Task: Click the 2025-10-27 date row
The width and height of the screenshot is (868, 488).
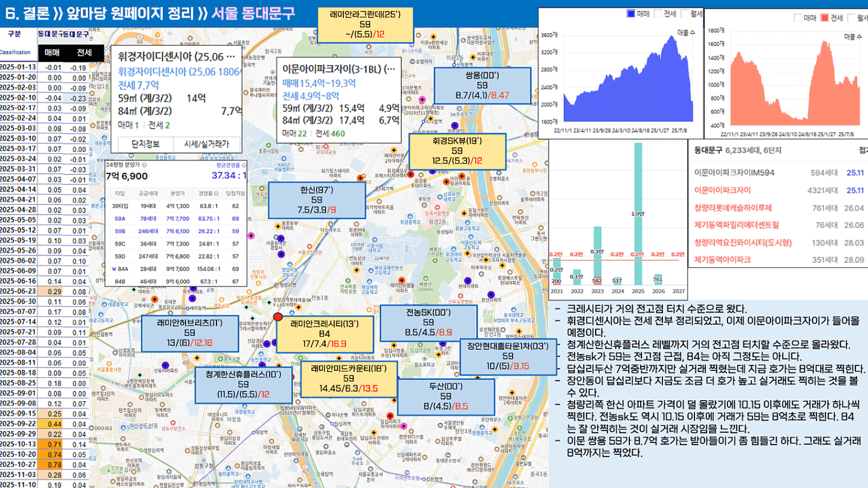Action: point(45,464)
